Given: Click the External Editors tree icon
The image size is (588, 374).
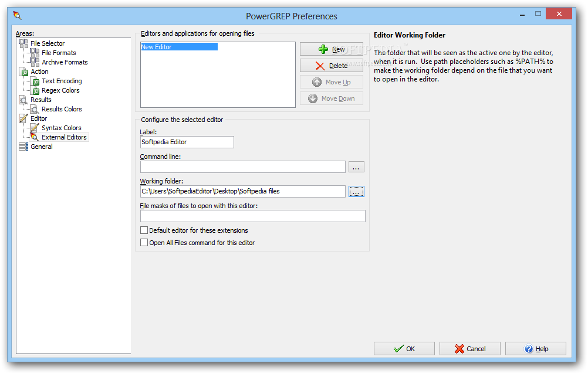Looking at the screenshot, I should 35,137.
